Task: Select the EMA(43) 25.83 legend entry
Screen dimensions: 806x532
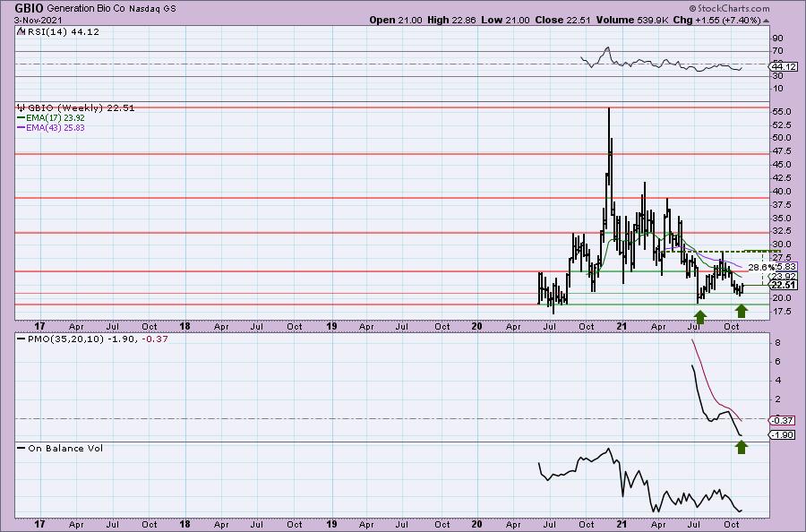Action: point(55,127)
